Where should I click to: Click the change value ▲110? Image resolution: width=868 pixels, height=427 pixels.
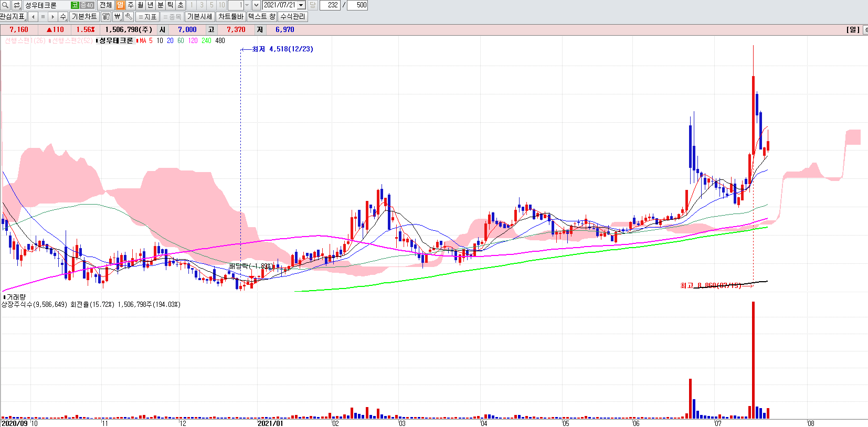(x=55, y=30)
